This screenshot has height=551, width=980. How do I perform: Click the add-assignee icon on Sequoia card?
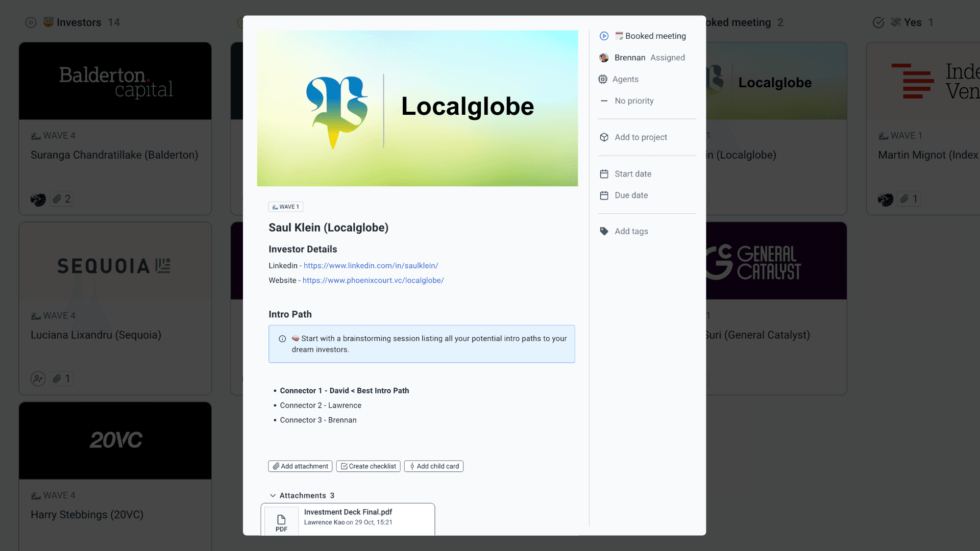tap(38, 379)
